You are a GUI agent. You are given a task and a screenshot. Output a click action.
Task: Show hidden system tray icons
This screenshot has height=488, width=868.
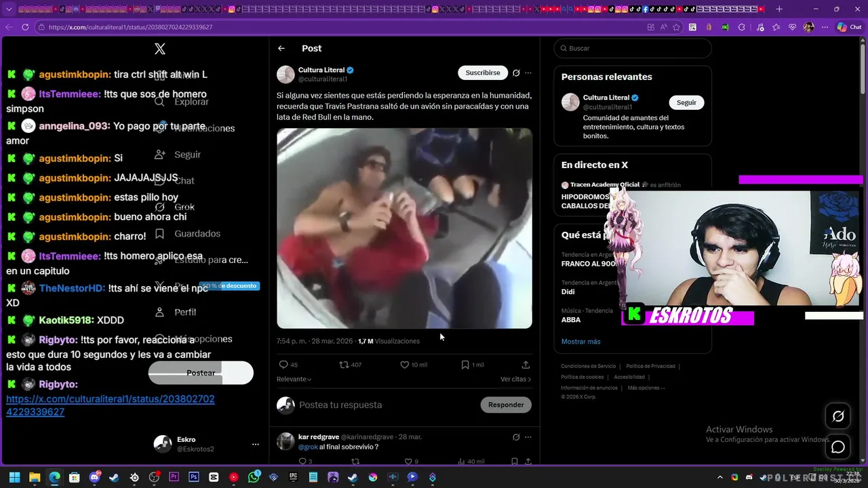pos(720,477)
